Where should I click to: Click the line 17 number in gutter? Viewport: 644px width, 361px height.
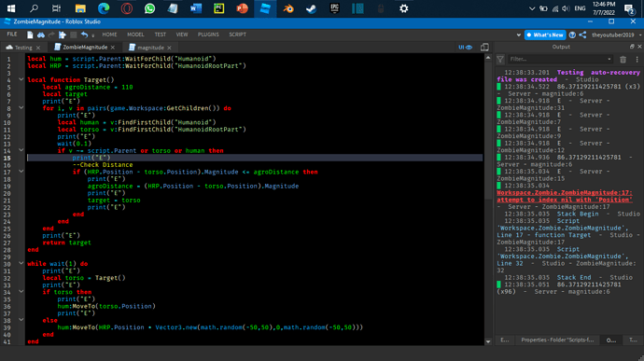[7, 172]
